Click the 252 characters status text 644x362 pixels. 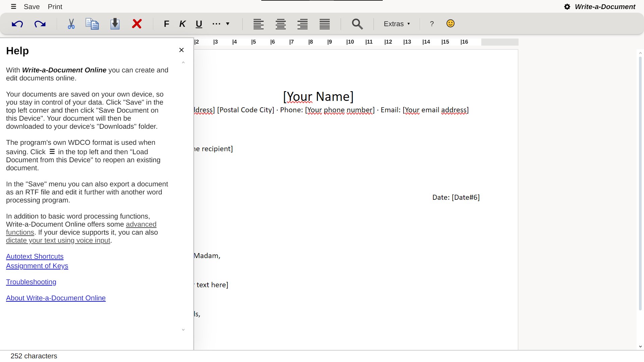pyautogui.click(x=34, y=356)
